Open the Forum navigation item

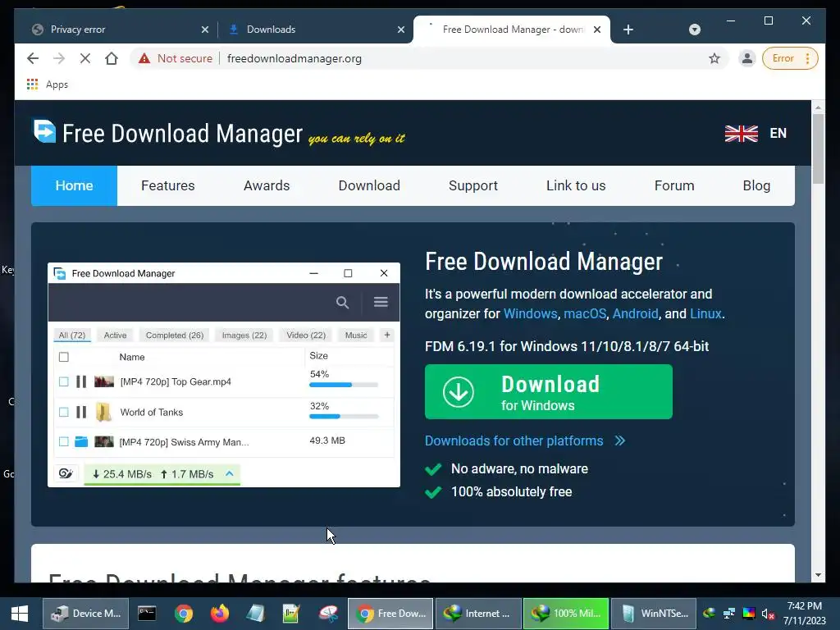(674, 185)
